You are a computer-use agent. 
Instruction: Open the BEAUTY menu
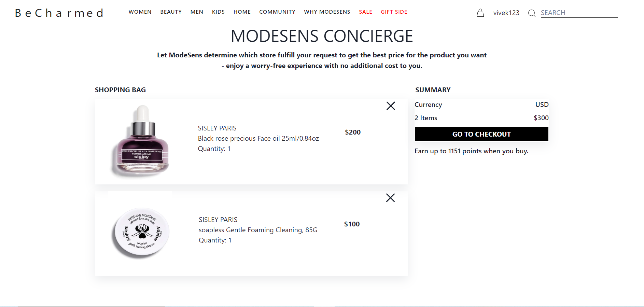pos(171,12)
